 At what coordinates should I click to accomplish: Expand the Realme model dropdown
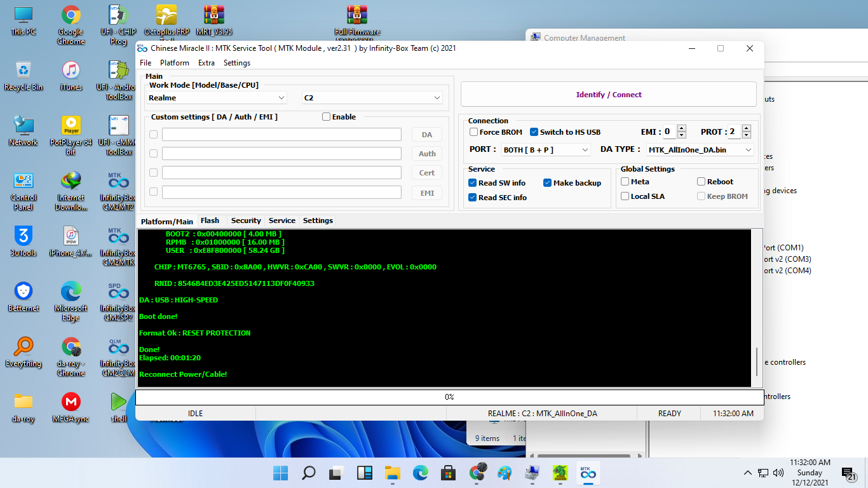point(217,98)
